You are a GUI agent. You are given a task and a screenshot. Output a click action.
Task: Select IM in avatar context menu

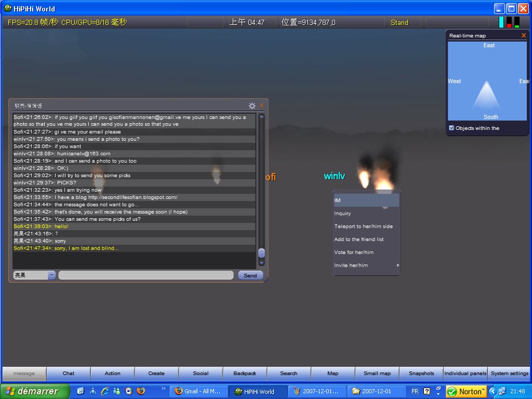[x=366, y=200]
